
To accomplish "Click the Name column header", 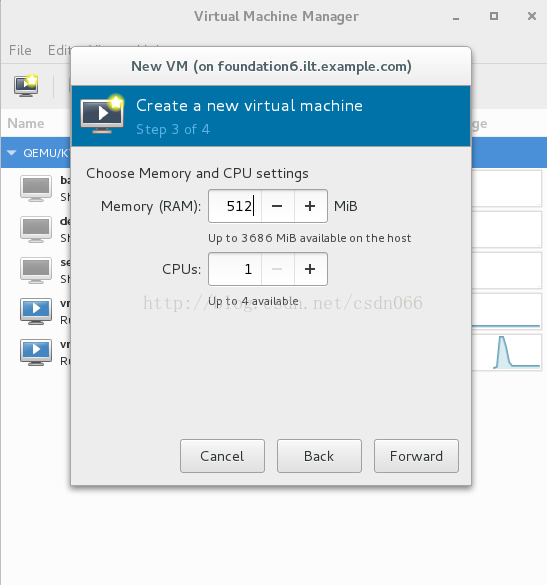I will [26, 123].
